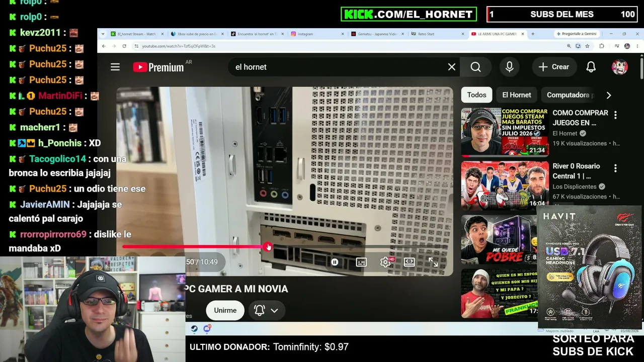Open the 'COMO COMPRAR JUEGOS STEAM' thumbnail

[x=505, y=132]
